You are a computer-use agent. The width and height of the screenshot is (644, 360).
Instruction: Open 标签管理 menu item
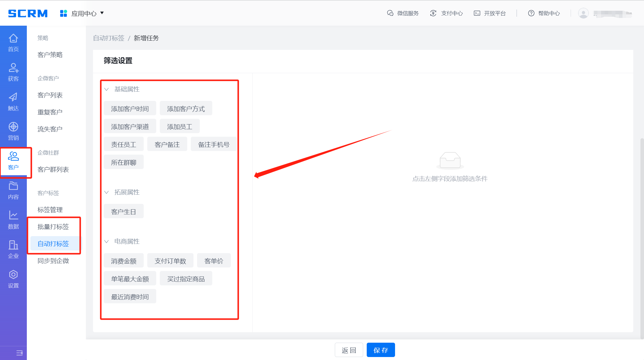coord(50,210)
